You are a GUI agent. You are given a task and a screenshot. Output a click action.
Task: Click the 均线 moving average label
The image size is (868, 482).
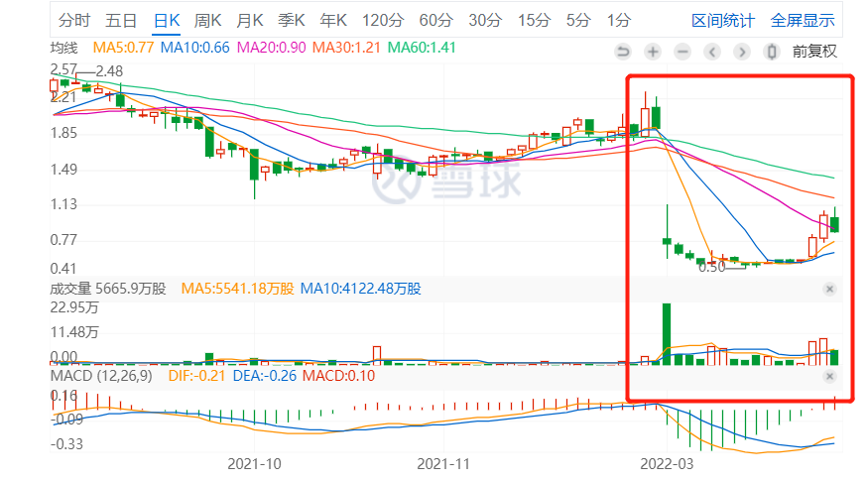point(66,47)
